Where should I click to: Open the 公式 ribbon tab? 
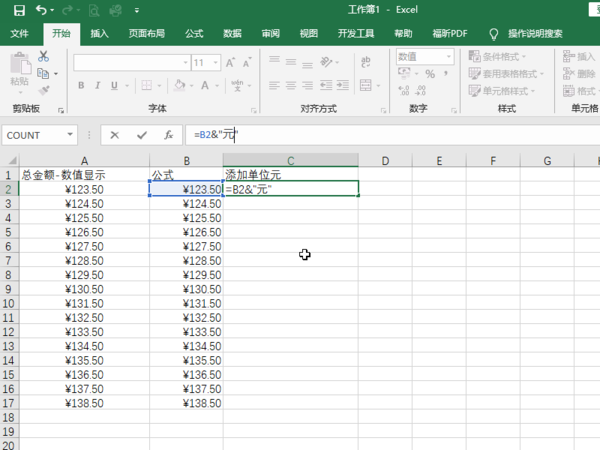pyautogui.click(x=194, y=33)
